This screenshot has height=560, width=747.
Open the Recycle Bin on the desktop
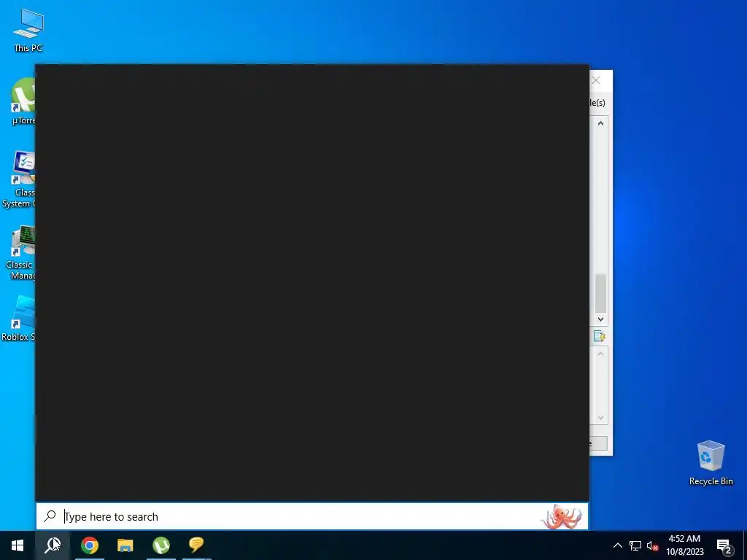click(711, 463)
